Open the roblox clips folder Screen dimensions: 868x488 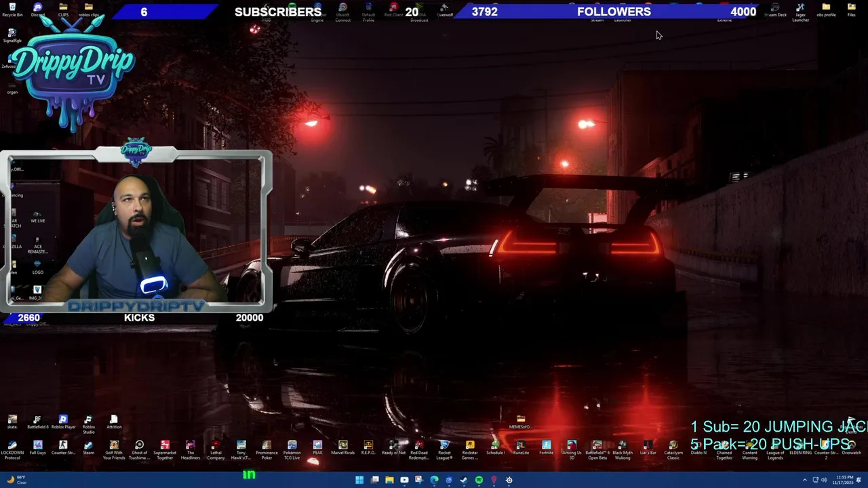(x=88, y=9)
